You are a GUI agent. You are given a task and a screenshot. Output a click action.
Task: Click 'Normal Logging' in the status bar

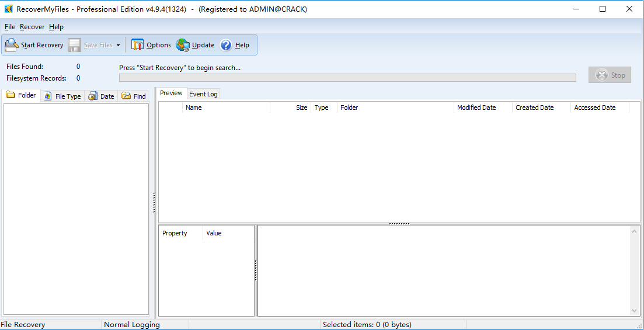(x=132, y=325)
